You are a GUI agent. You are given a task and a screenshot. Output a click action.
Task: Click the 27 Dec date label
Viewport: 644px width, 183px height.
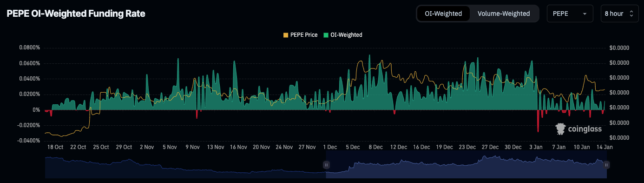[x=490, y=147]
